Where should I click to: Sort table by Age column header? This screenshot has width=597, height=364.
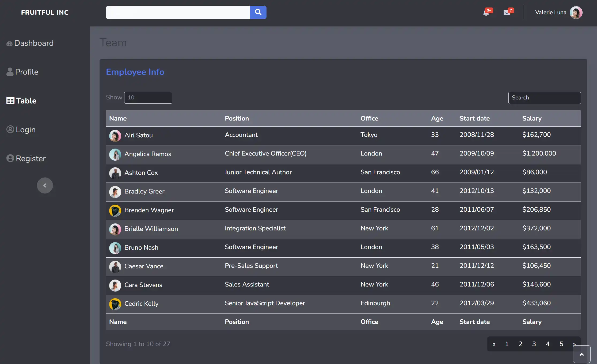(x=437, y=118)
